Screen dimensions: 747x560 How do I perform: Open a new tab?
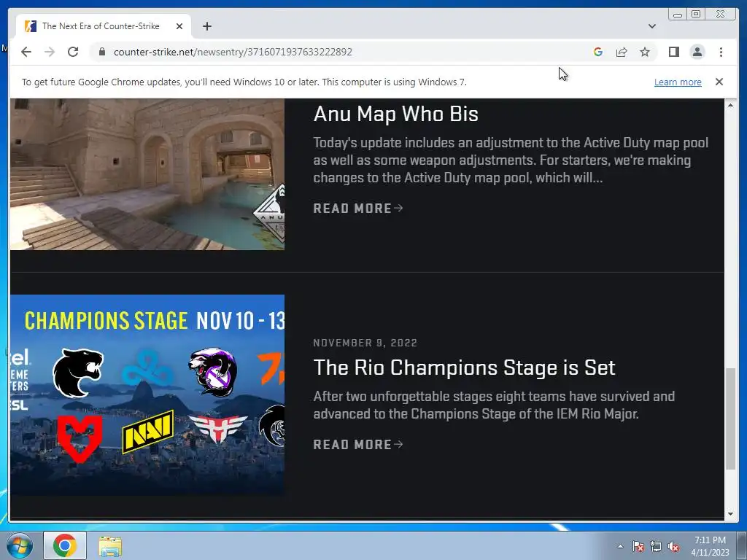[206, 26]
